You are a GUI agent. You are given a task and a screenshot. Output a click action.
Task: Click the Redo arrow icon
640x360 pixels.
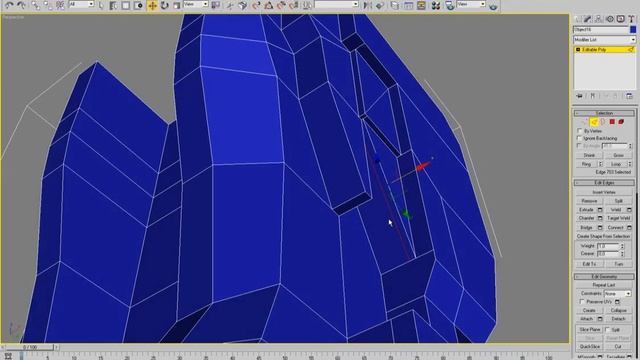21,5
